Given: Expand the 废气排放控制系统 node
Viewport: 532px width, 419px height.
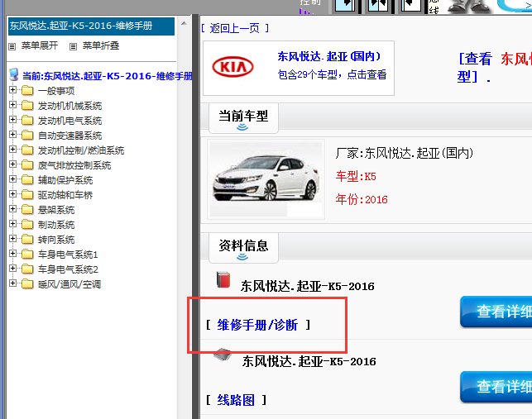Looking at the screenshot, I should point(12,164).
